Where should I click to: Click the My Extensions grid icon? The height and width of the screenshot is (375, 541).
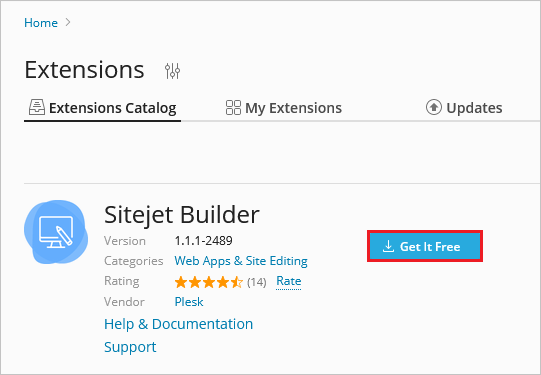pos(233,107)
